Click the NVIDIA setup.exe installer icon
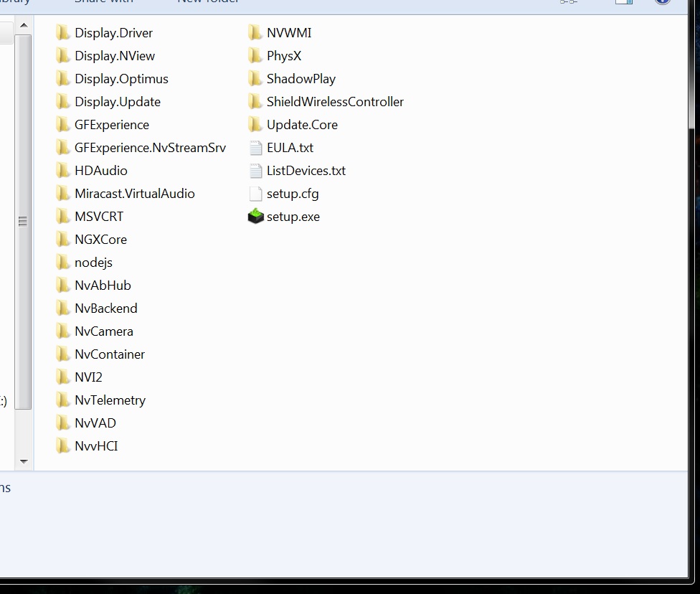The height and width of the screenshot is (594, 700). (x=256, y=216)
